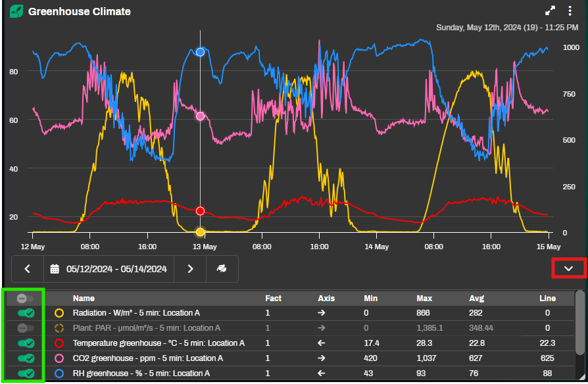This screenshot has height=384, width=588.
Task: Select the CO2 greenhouse series name
Action: (x=147, y=358)
